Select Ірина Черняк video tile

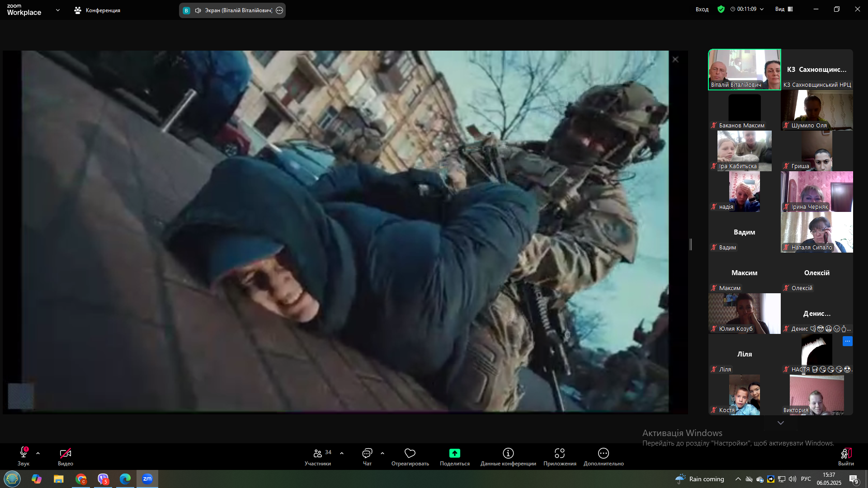click(817, 192)
